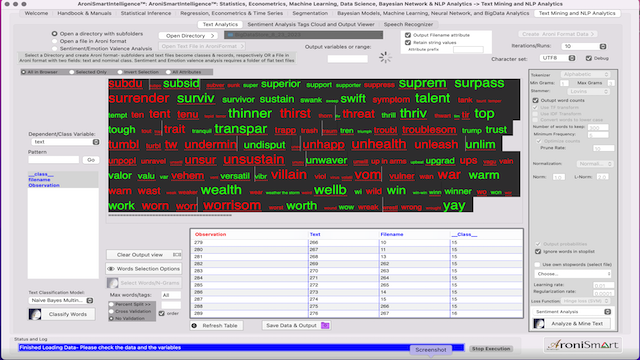640x360 pixels.
Task: Disable Ignore words in stoplist
Action: coord(538,251)
